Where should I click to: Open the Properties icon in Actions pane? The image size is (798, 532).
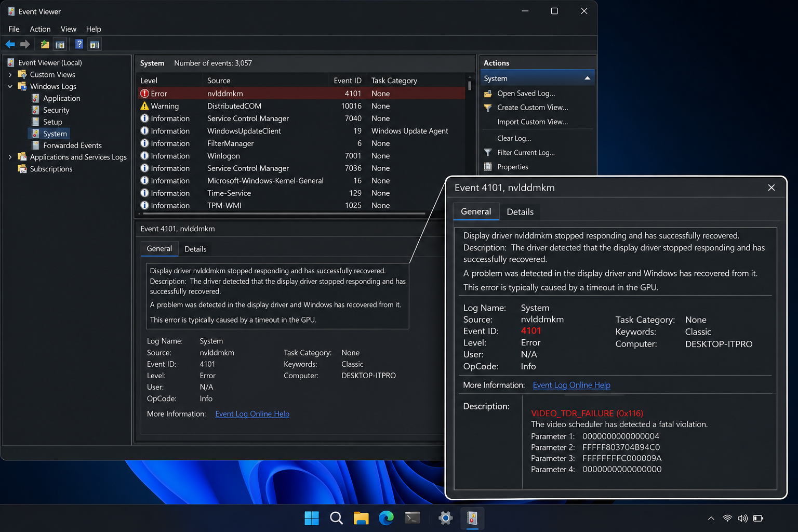point(488,167)
